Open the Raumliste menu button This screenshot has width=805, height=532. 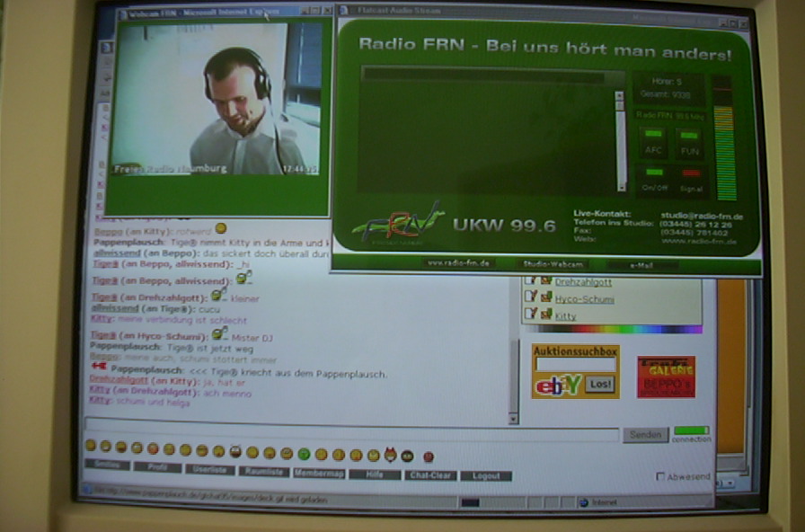[263, 471]
